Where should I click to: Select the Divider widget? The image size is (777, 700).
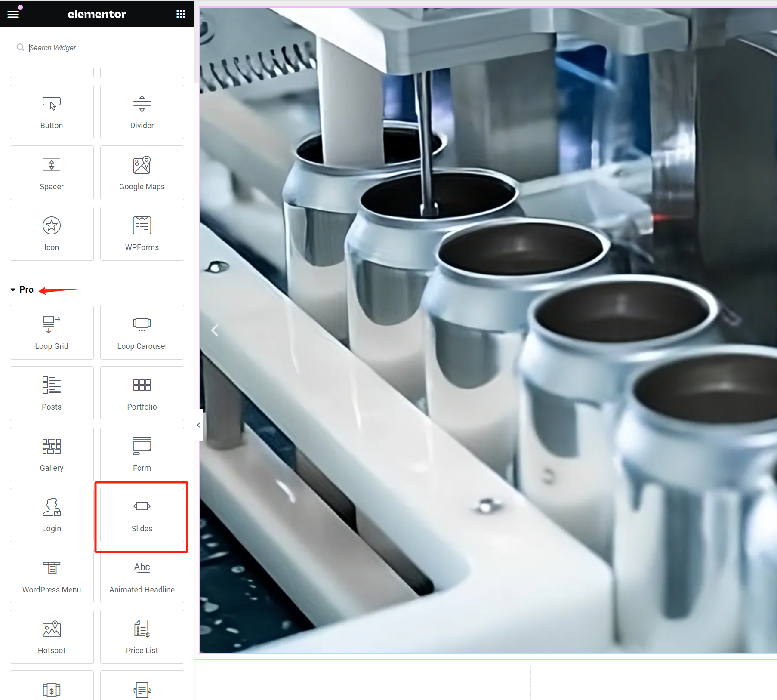142,112
